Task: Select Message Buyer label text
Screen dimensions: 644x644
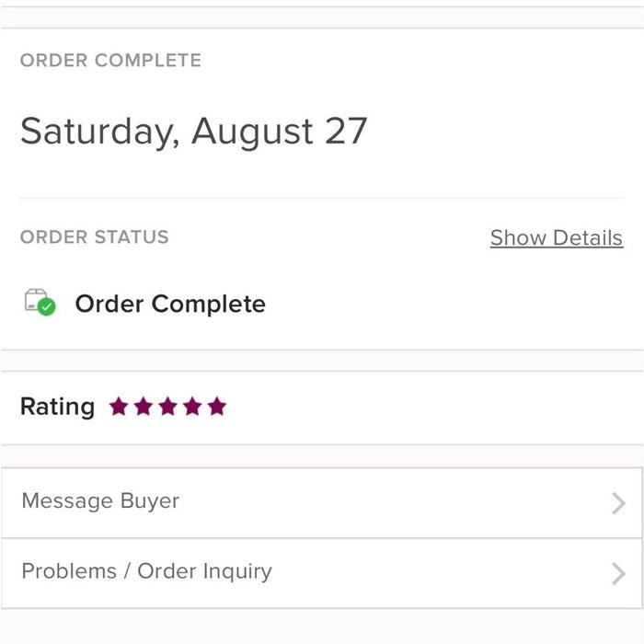Action: [100, 501]
